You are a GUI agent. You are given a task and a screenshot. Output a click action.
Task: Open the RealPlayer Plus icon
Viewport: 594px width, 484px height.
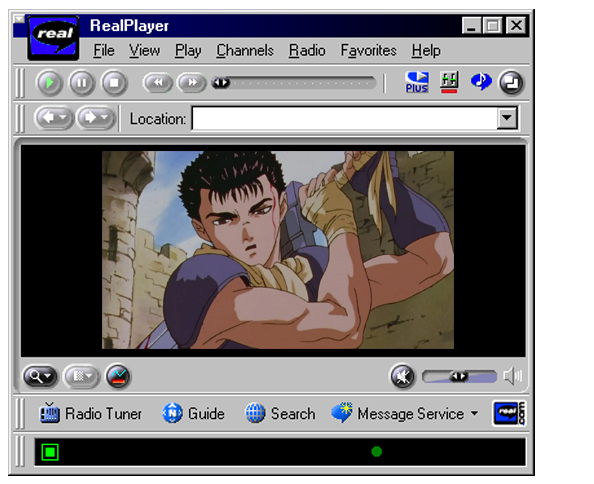coord(417,82)
